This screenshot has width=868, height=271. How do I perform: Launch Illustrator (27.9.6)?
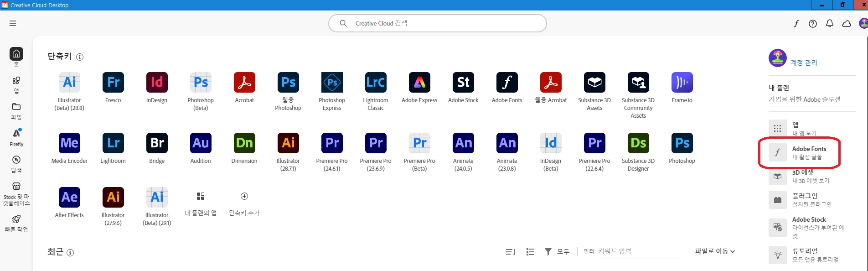[x=113, y=197]
